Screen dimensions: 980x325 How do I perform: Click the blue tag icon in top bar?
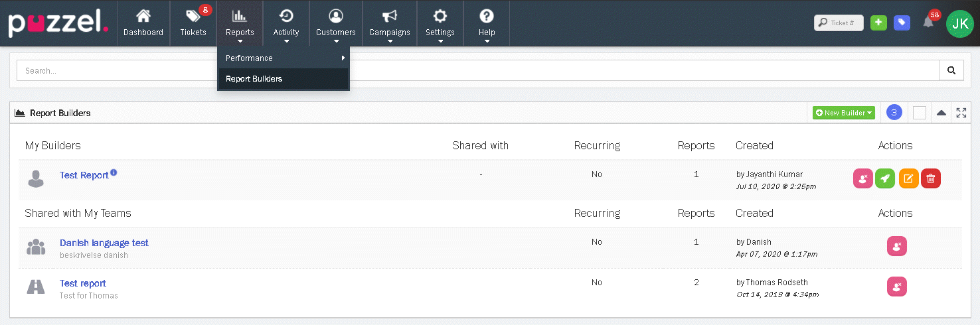click(x=902, y=23)
